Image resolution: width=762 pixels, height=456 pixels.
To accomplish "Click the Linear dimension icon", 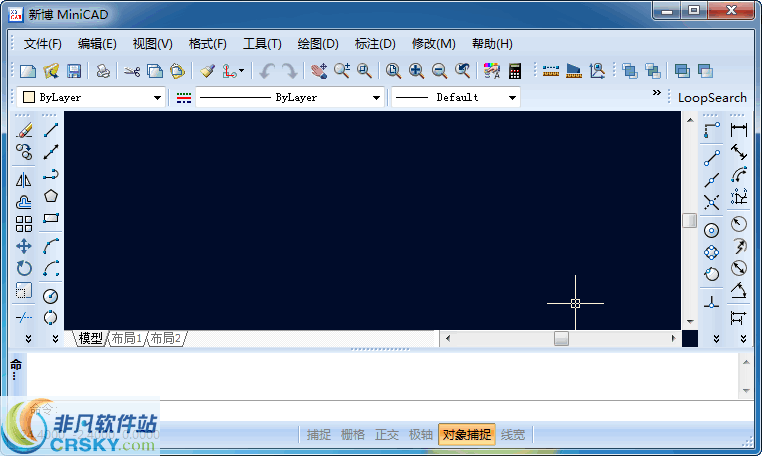I will point(739,130).
